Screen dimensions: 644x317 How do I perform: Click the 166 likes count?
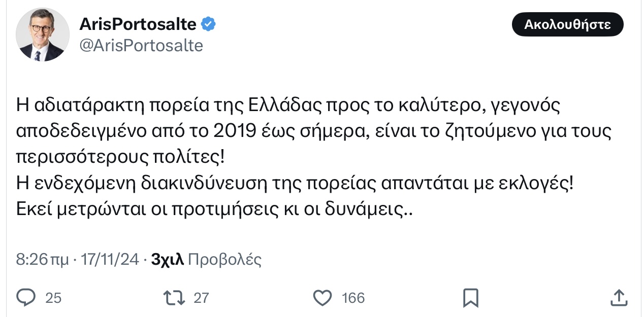tap(353, 298)
